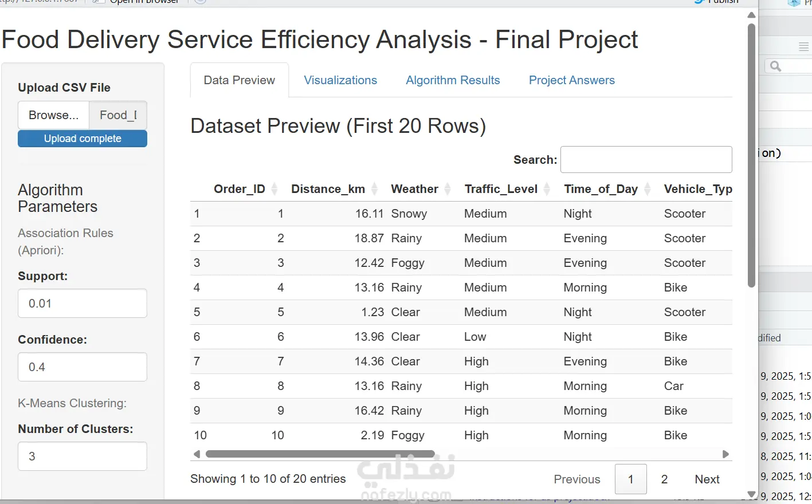
Task: Go to the Next table page
Action: pyautogui.click(x=707, y=479)
